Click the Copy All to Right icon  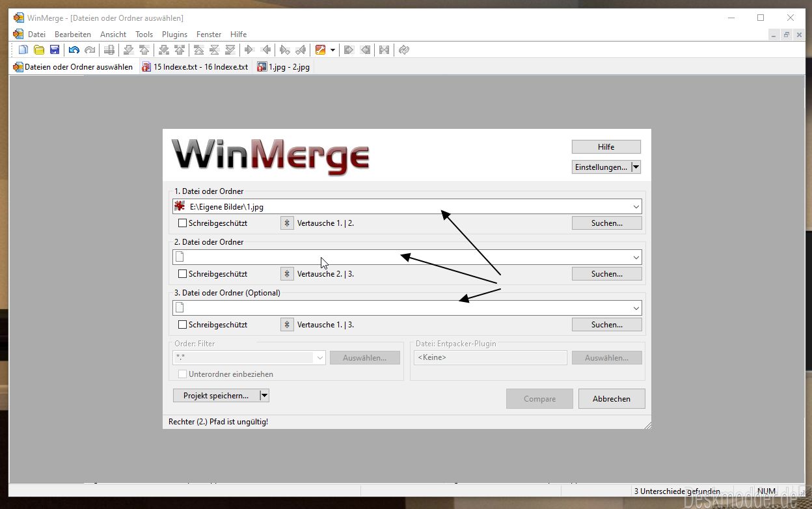[349, 49]
